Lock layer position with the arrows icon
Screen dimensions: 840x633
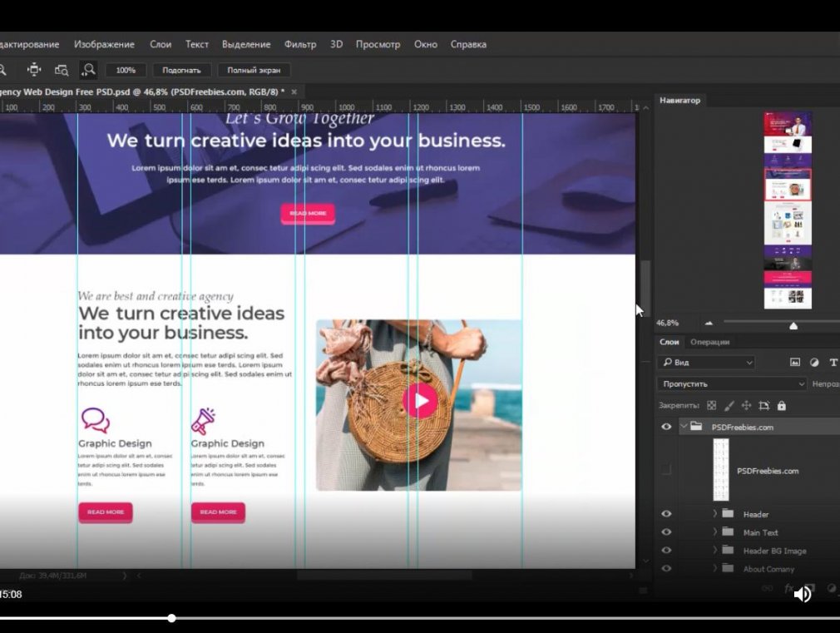(746, 406)
